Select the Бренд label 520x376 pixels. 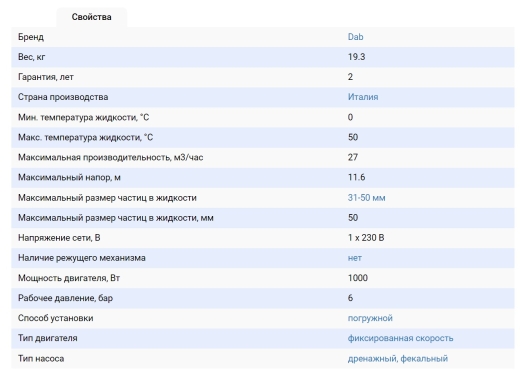point(31,37)
